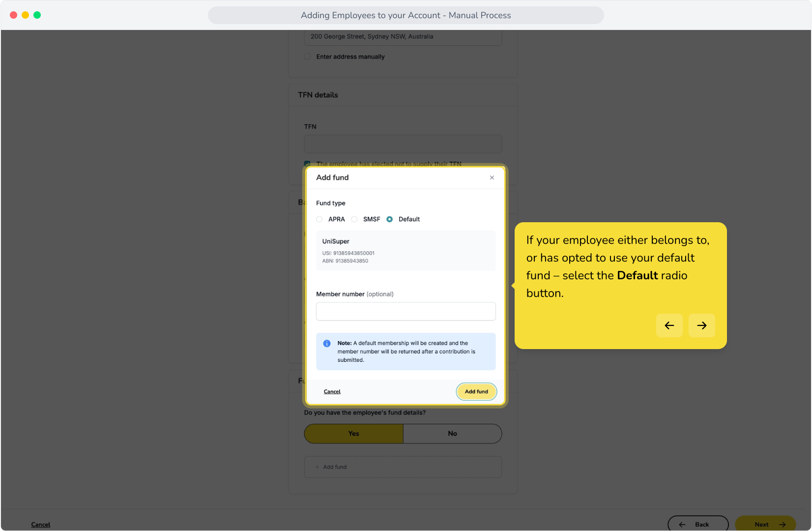This screenshot has width=812, height=531.
Task: Select the UniSuper default fund card
Action: [406, 251]
